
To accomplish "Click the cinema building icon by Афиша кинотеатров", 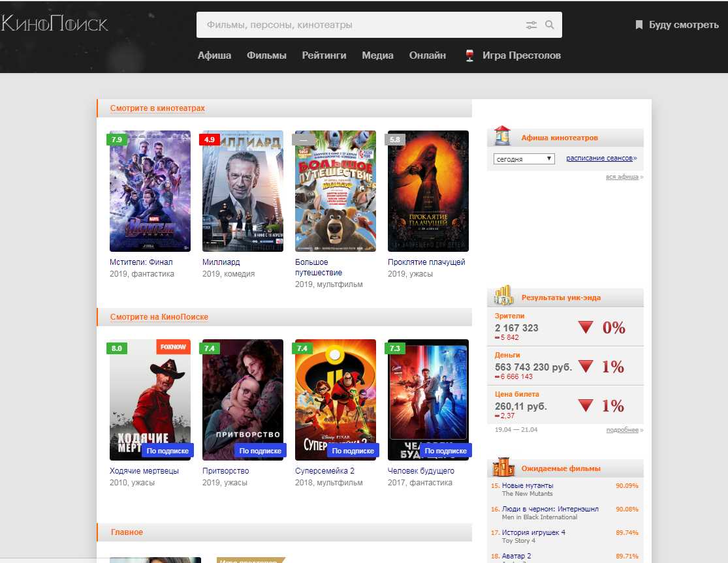I will coord(502,136).
